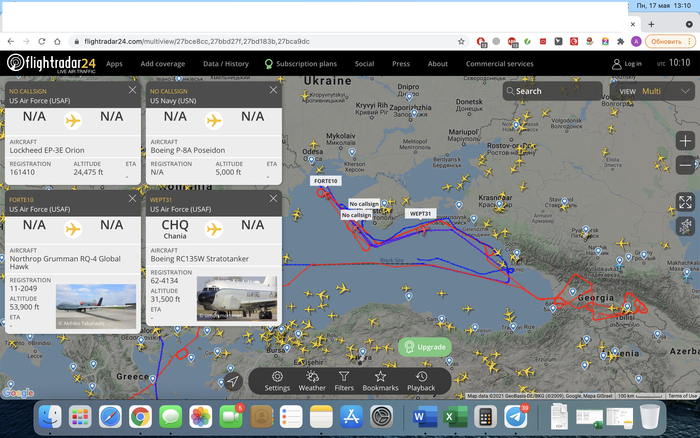The width and height of the screenshot is (700, 438).
Task: Open the Filters funnel
Action: [x=344, y=381]
